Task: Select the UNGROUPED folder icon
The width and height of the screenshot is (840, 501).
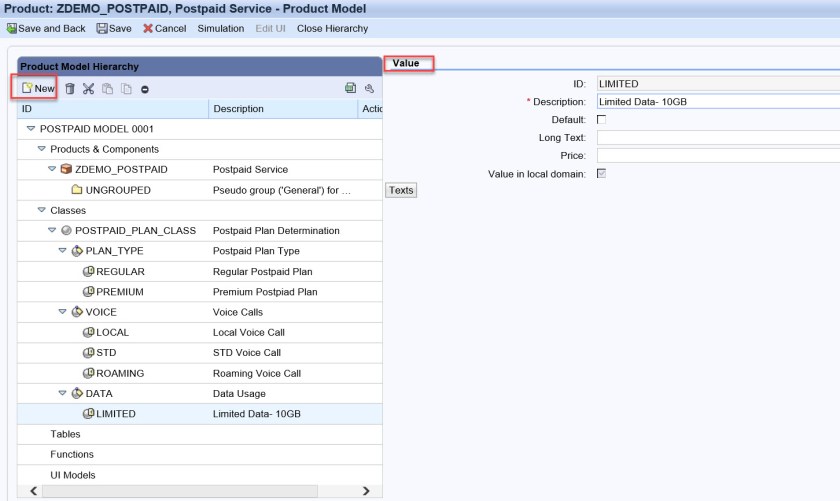Action: pyautogui.click(x=77, y=190)
